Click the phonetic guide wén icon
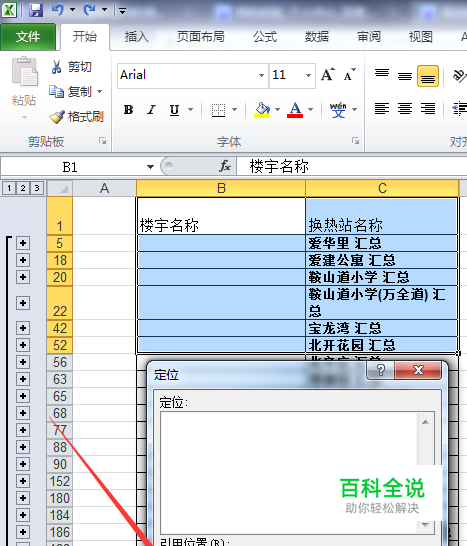The width and height of the screenshot is (467, 546). (338, 110)
